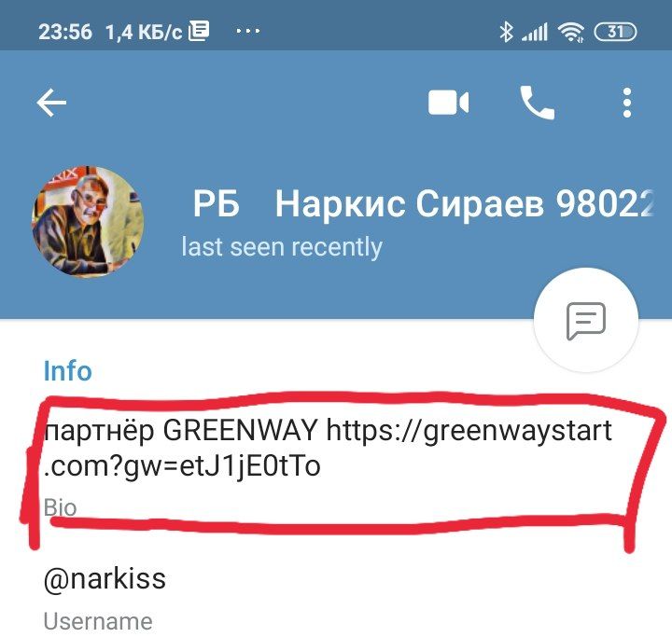Tap the cellular signal bars icon

[535, 32]
